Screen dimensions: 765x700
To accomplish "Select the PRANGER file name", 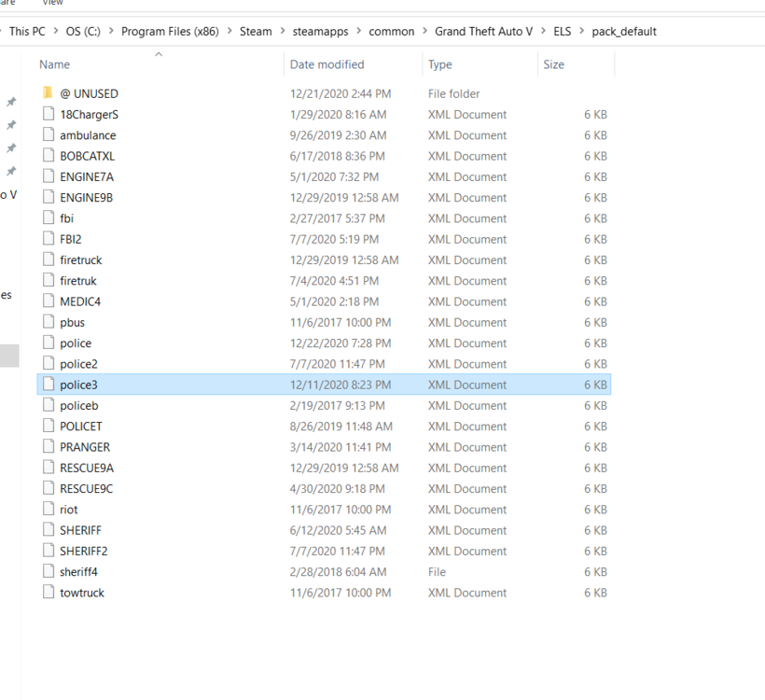I will click(85, 447).
